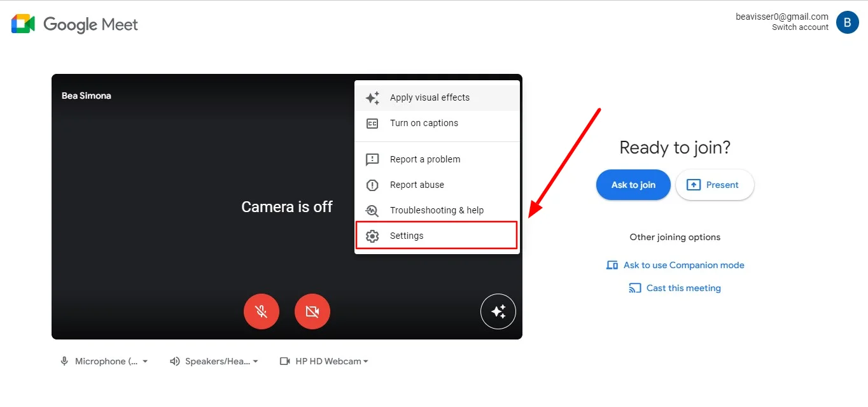Click the account avatar circle
868x407 pixels.
coord(847,22)
